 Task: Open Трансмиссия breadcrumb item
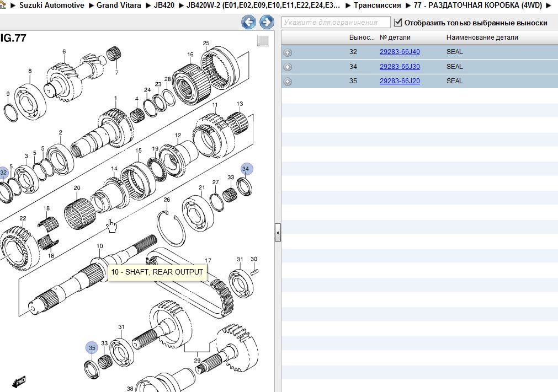click(x=377, y=5)
